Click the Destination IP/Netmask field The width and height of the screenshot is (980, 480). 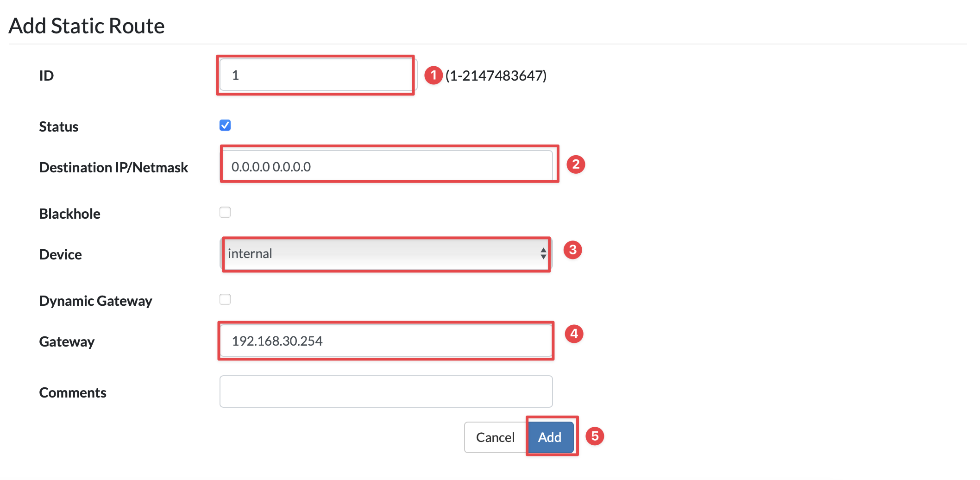pyautogui.click(x=386, y=166)
